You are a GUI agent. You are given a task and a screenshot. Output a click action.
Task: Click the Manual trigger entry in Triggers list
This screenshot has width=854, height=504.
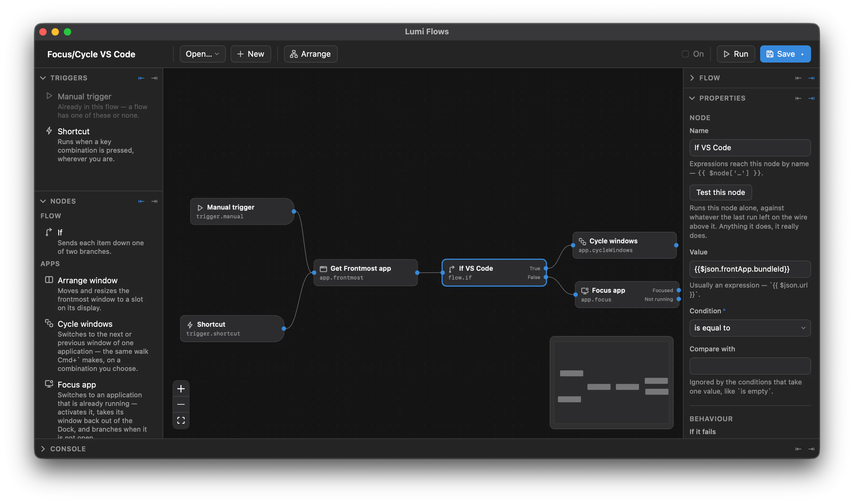click(x=99, y=106)
